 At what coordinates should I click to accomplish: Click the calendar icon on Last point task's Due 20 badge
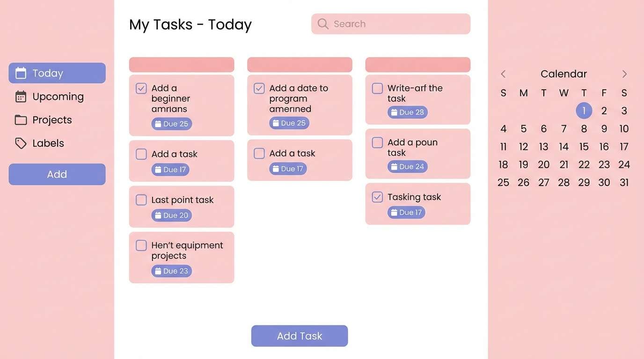[158, 215]
